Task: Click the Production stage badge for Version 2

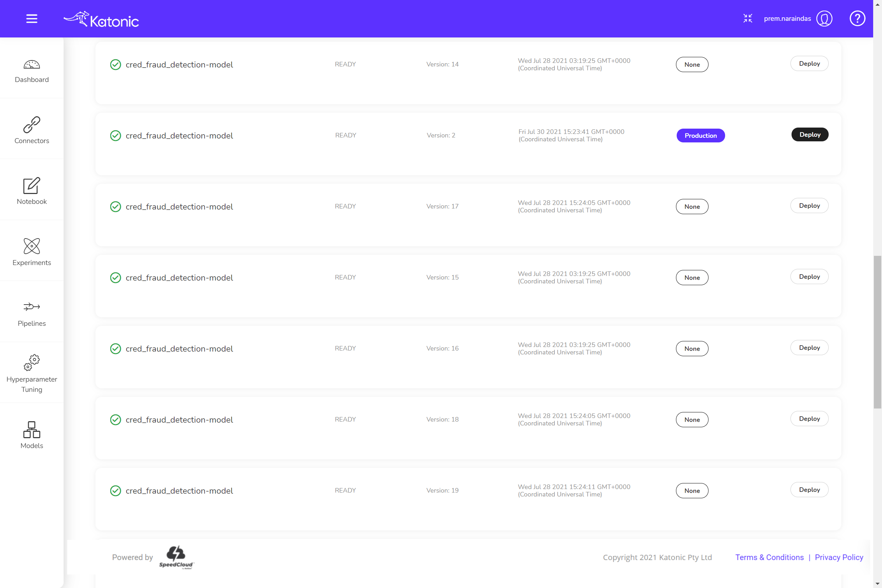Action: coord(700,136)
